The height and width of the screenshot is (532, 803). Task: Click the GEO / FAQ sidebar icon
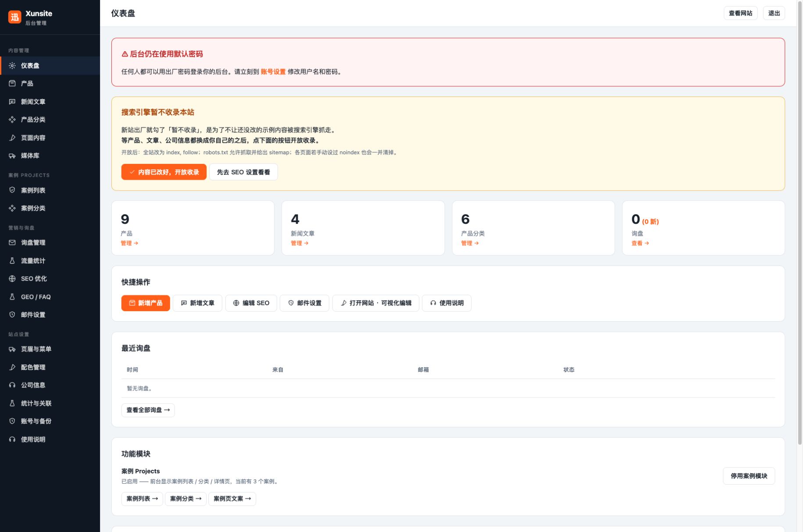coord(12,297)
